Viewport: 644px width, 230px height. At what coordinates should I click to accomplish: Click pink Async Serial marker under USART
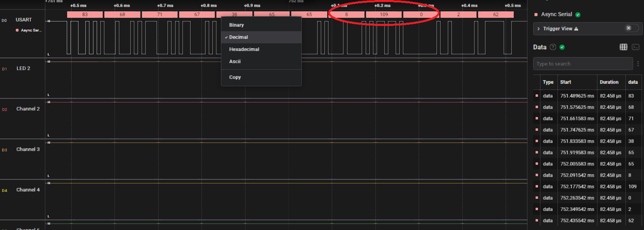click(x=17, y=30)
